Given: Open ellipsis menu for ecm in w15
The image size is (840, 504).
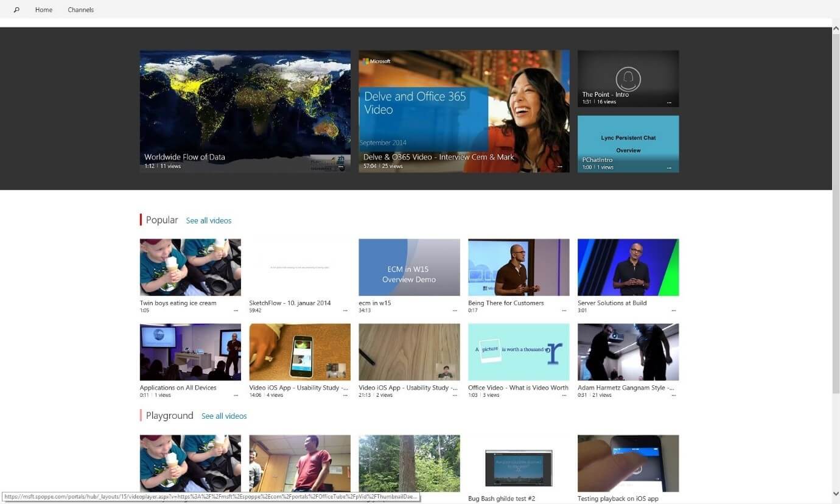Looking at the screenshot, I should [x=454, y=310].
